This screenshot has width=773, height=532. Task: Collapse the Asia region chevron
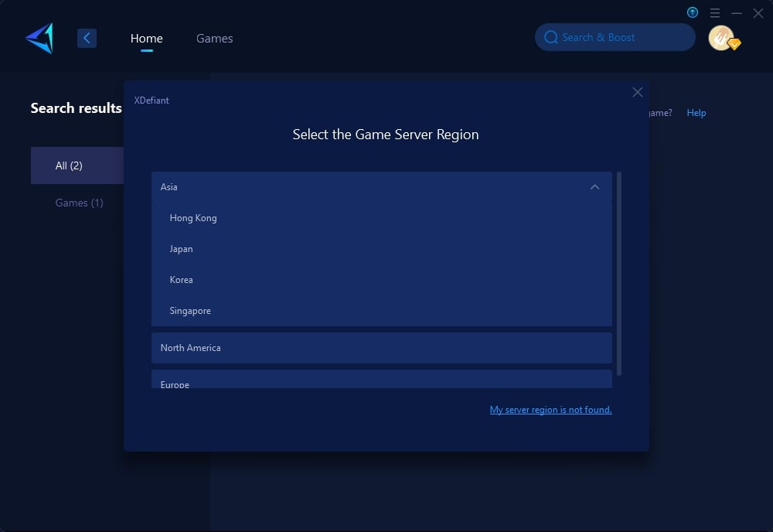click(x=595, y=187)
